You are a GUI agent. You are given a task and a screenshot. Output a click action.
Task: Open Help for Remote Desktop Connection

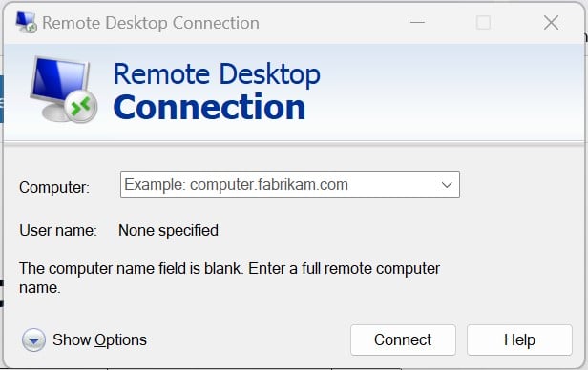pyautogui.click(x=519, y=340)
